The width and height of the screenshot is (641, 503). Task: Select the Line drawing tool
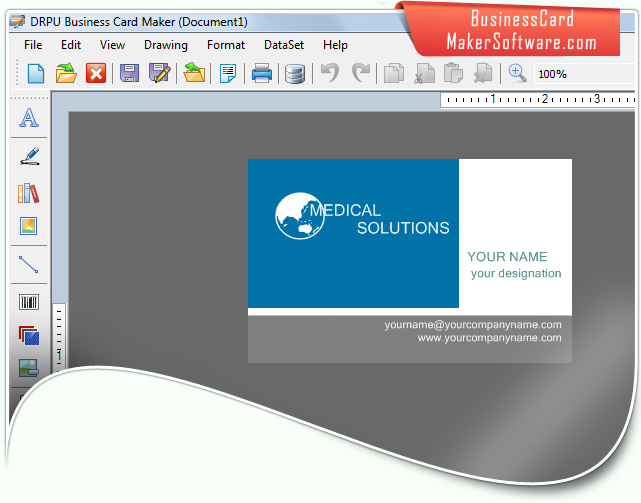pos(28,265)
